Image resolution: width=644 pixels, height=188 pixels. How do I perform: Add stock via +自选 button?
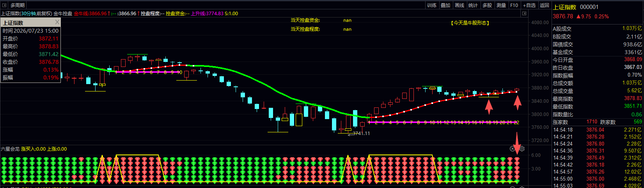pyautogui.click(x=529, y=5)
